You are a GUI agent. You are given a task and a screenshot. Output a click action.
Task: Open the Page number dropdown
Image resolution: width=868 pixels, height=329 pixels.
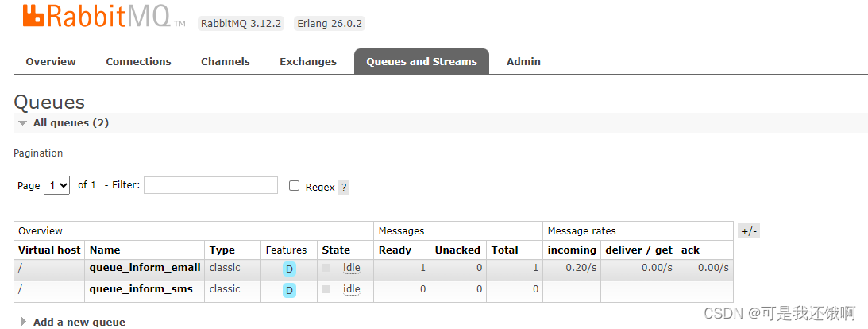pos(56,185)
